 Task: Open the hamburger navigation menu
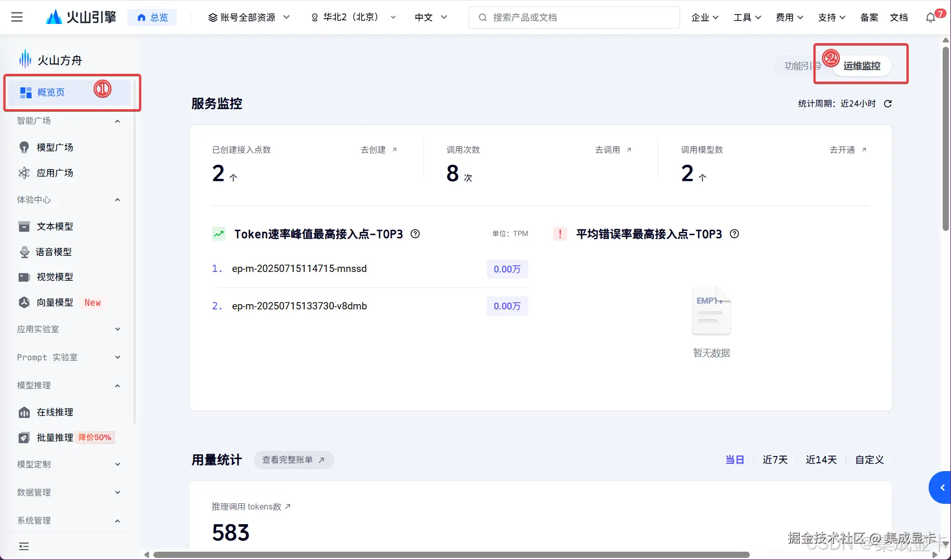pyautogui.click(x=17, y=17)
